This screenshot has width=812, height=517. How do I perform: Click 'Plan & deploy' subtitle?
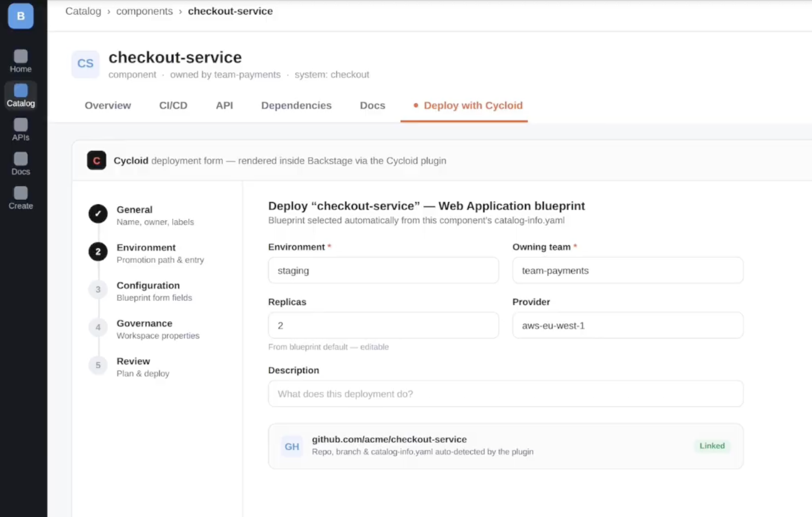pyautogui.click(x=143, y=373)
